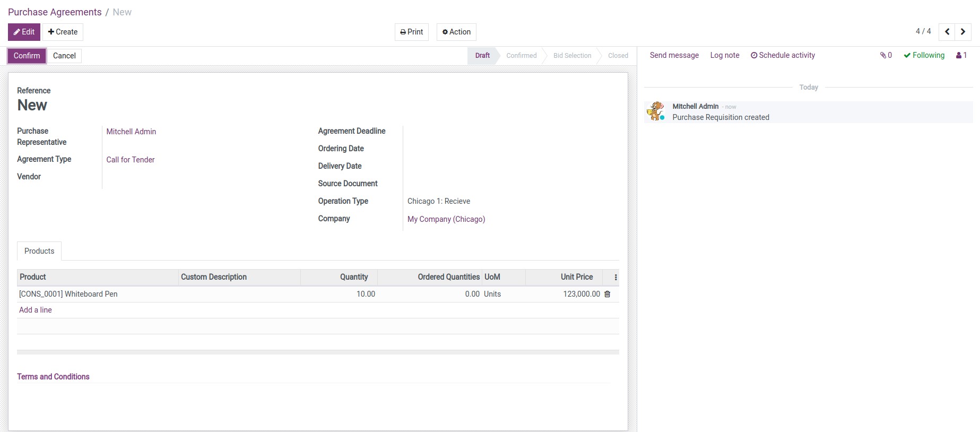Open attachments paperclip counter
Screen dimensions: 980x432
(x=886, y=55)
